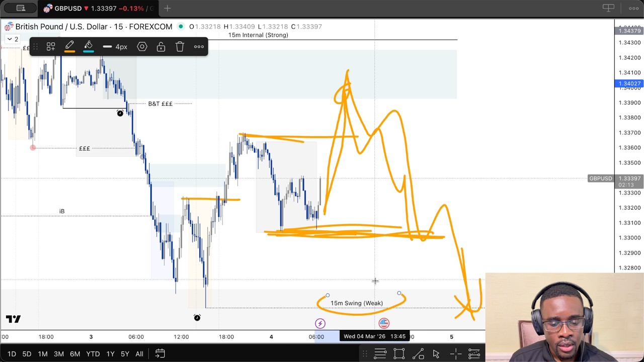Click the TradingView logo
The width and height of the screenshot is (644, 362).
pos(14,319)
